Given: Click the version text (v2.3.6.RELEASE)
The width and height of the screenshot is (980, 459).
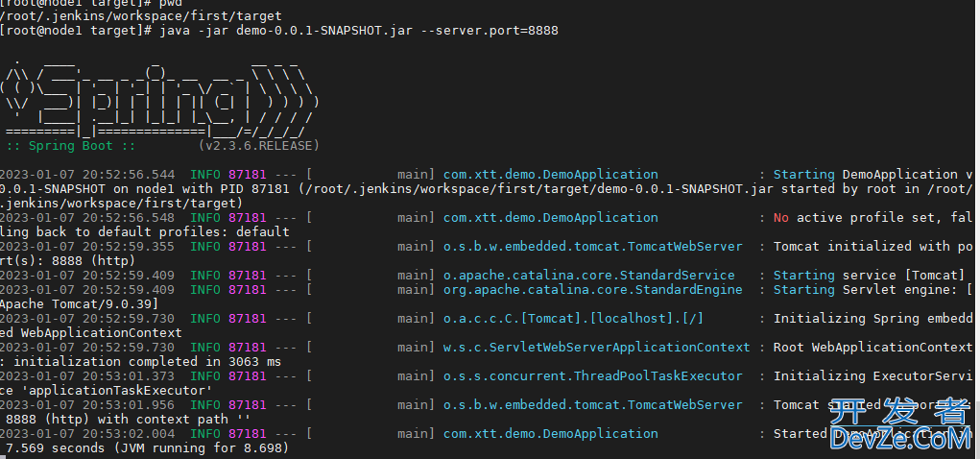Looking at the screenshot, I should 259,146.
